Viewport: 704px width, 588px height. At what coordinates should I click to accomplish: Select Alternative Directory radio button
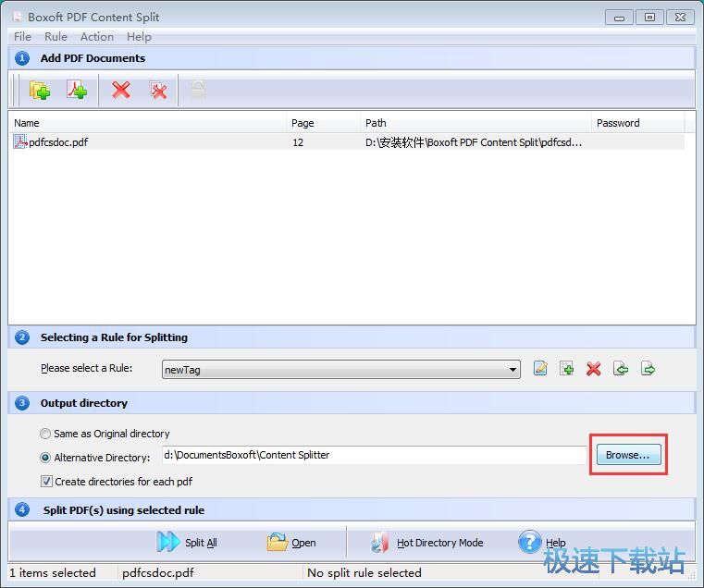pos(45,458)
